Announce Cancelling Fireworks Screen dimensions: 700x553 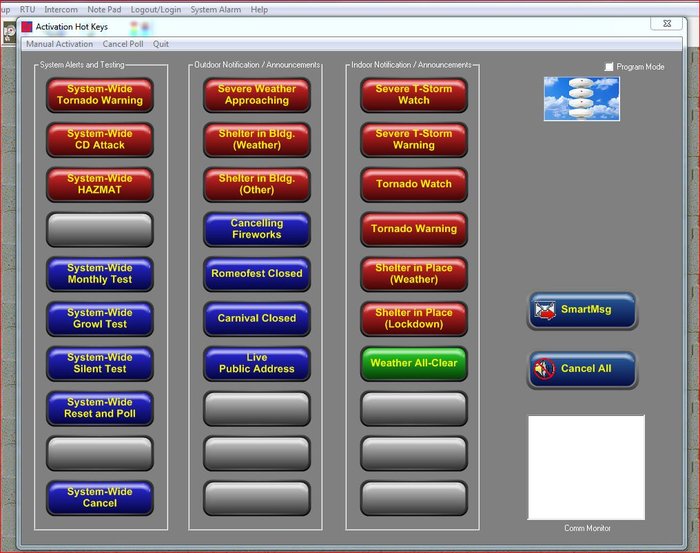tap(257, 229)
